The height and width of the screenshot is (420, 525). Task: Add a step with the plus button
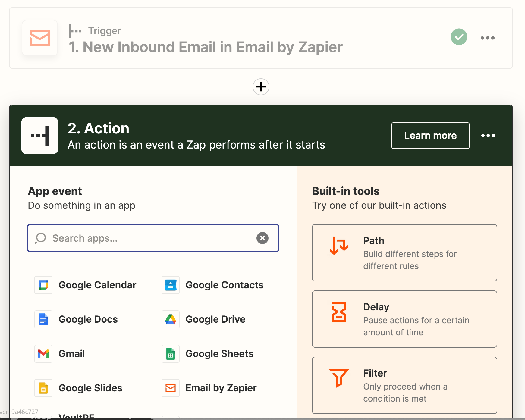click(x=261, y=87)
